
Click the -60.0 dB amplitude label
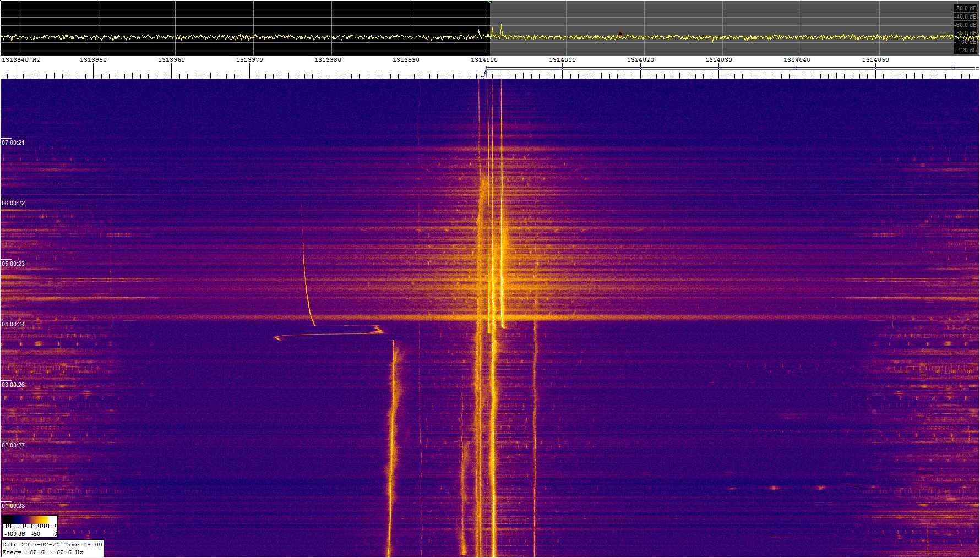pos(966,25)
